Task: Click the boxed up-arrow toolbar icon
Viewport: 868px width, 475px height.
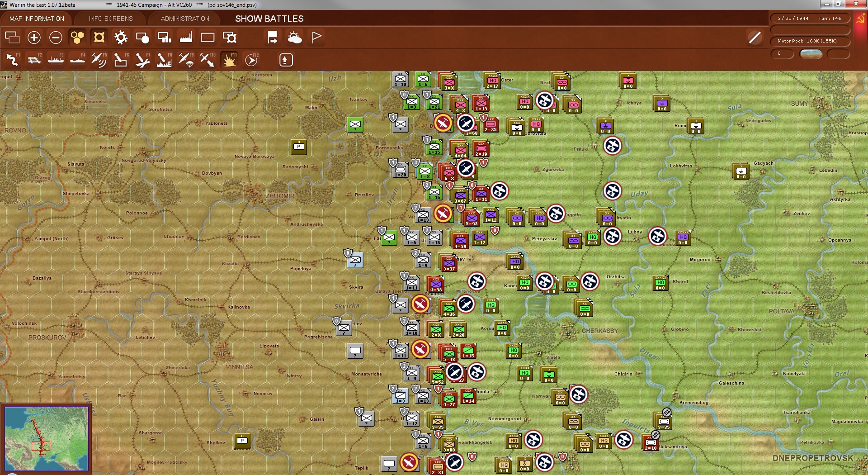Action: [x=286, y=60]
